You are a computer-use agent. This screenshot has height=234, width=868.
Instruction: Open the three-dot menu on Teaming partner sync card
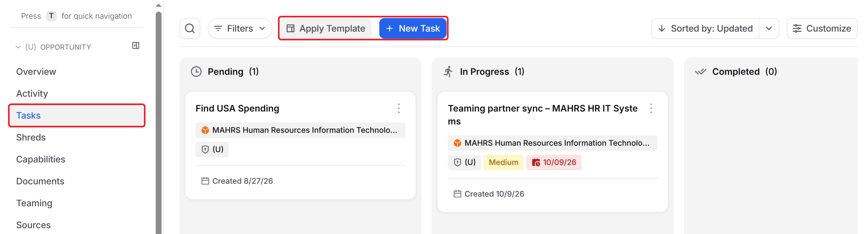coord(651,108)
